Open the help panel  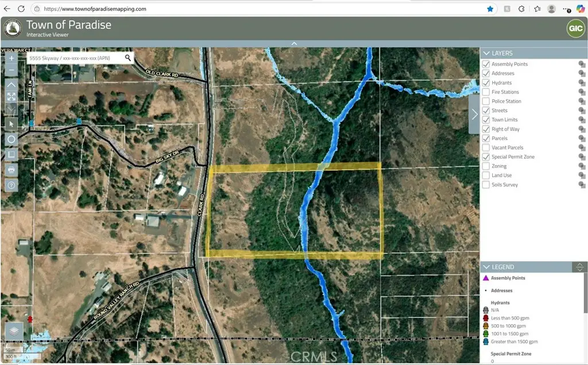click(x=11, y=185)
